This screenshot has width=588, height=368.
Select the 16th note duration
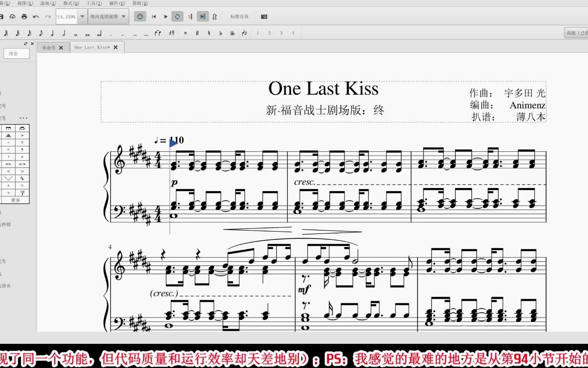29,33
